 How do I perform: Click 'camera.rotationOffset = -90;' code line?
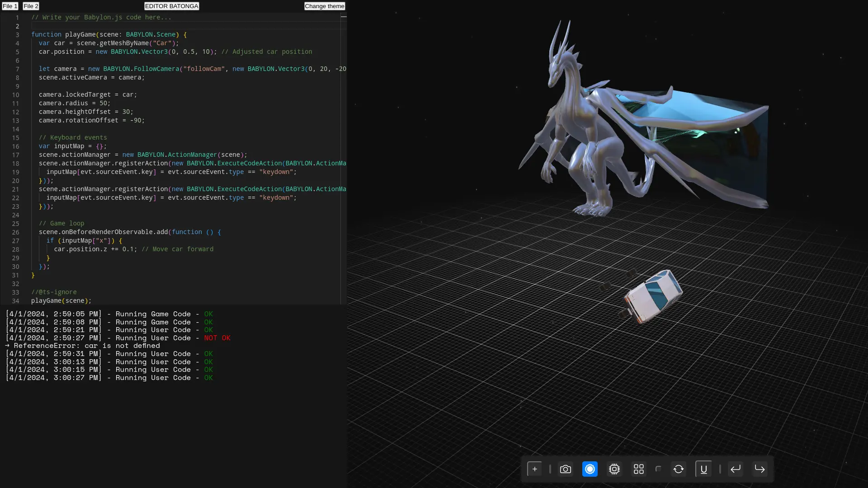[x=91, y=120]
